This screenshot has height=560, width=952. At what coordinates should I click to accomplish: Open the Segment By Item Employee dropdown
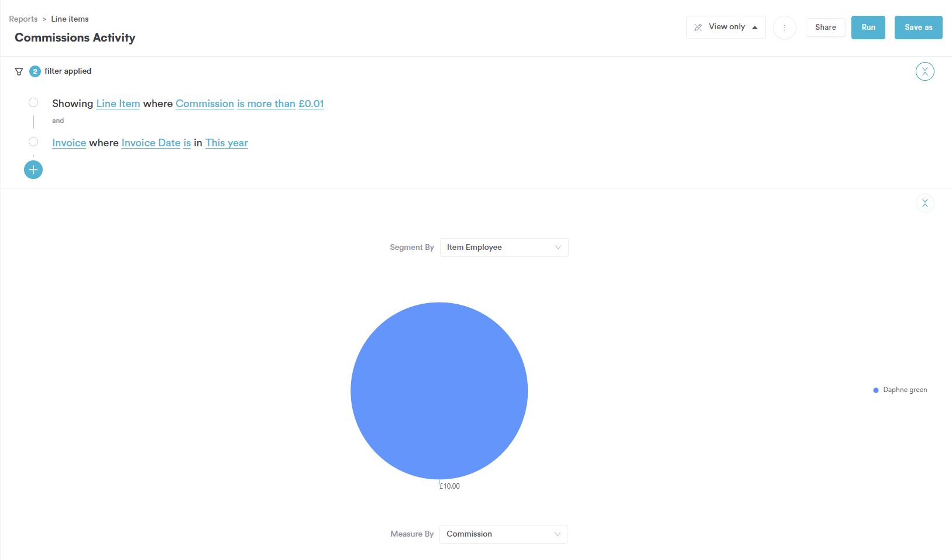point(504,248)
